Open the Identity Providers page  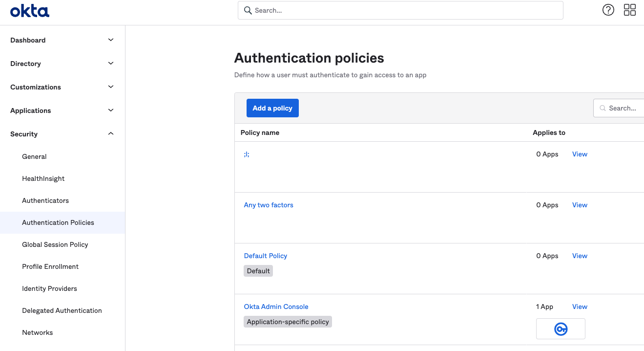[x=49, y=288]
